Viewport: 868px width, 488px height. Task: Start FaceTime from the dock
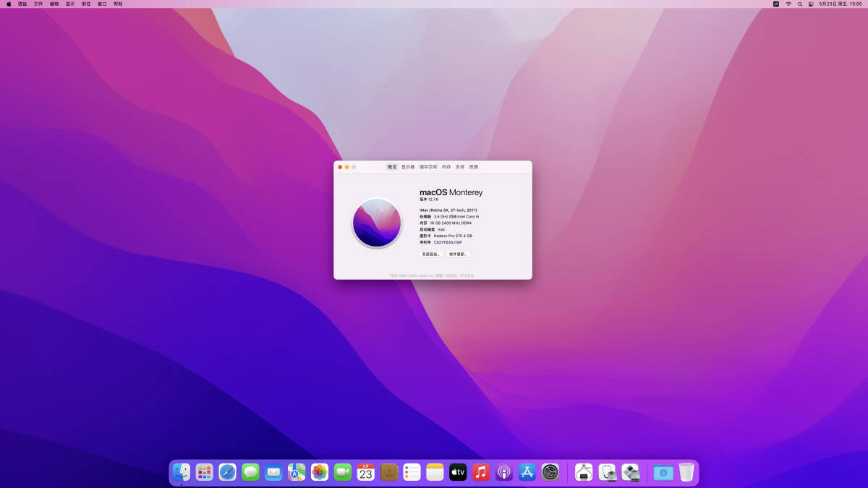[x=343, y=472]
